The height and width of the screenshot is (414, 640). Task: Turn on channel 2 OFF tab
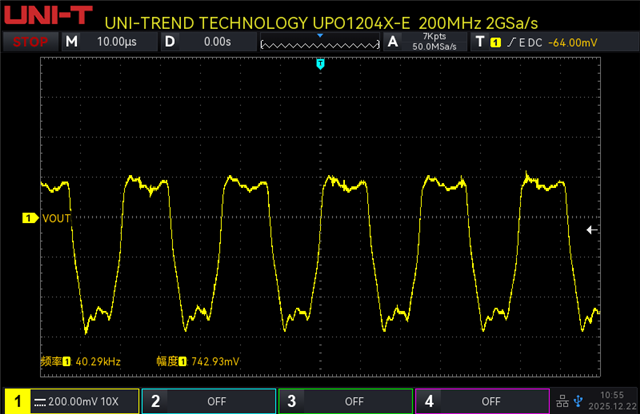(x=209, y=401)
